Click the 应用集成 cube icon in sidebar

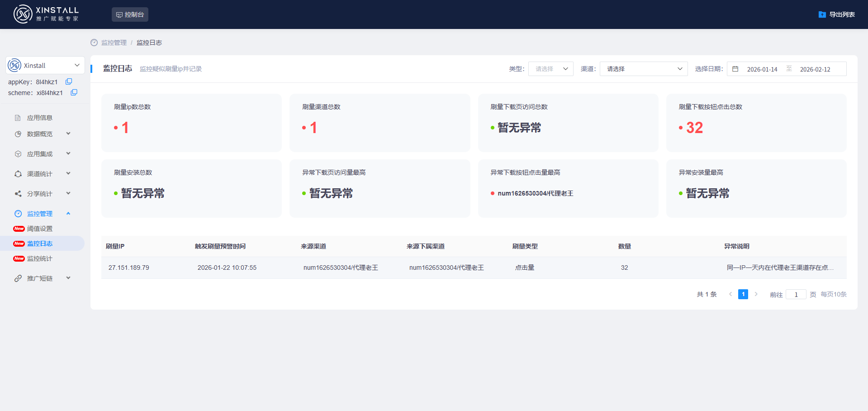[x=18, y=153]
